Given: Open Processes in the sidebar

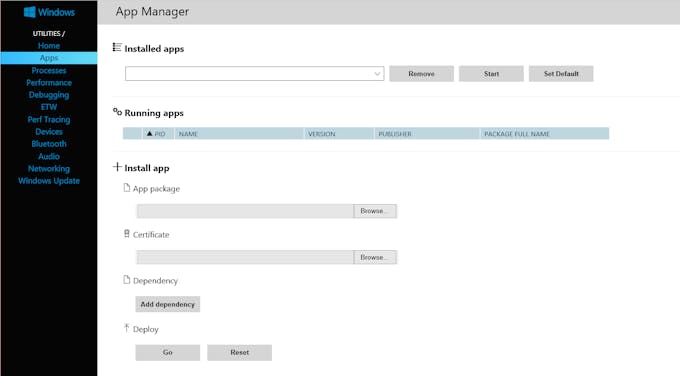Looking at the screenshot, I should [49, 70].
